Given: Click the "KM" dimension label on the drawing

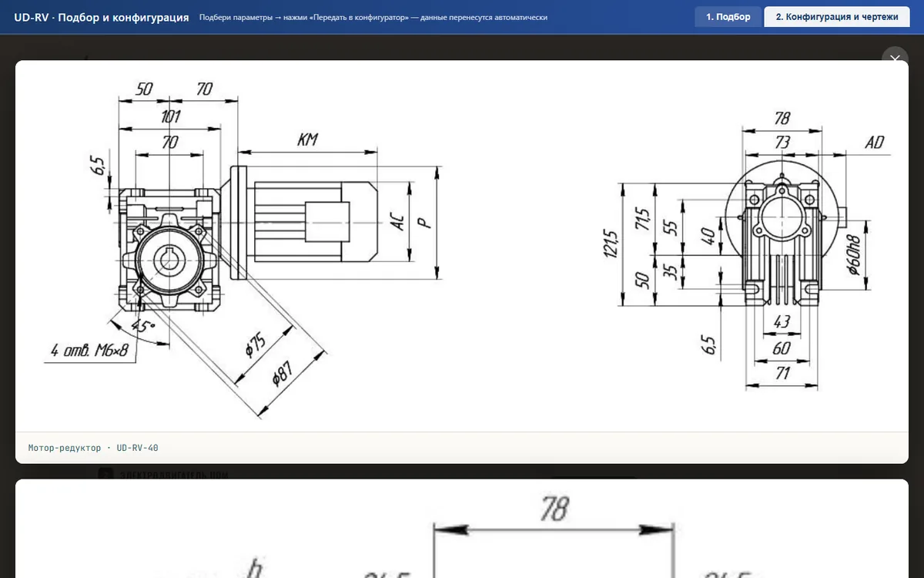Looking at the screenshot, I should (307, 139).
